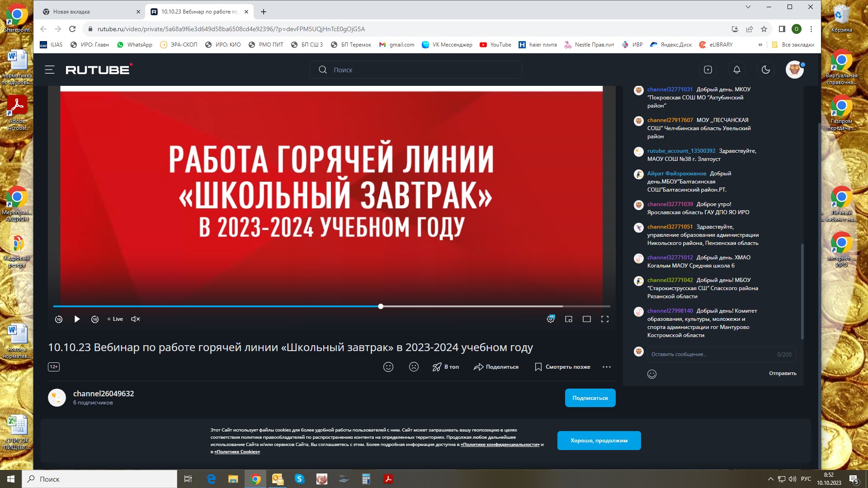Open more options three dots menu
The height and width of the screenshot is (488, 868).
click(607, 367)
